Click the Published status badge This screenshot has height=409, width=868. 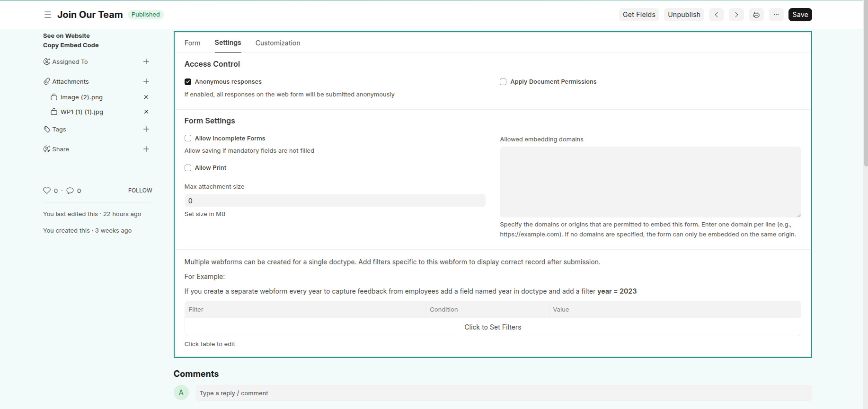click(x=146, y=15)
